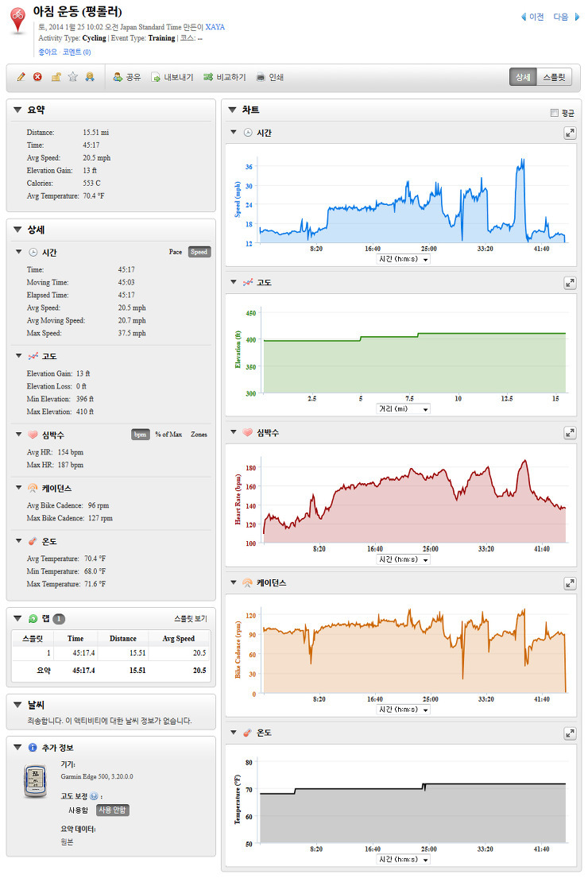The image size is (588, 878).
Task: Open speed chart 시간 (h:m:s) axis dropdown
Action: tap(403, 259)
